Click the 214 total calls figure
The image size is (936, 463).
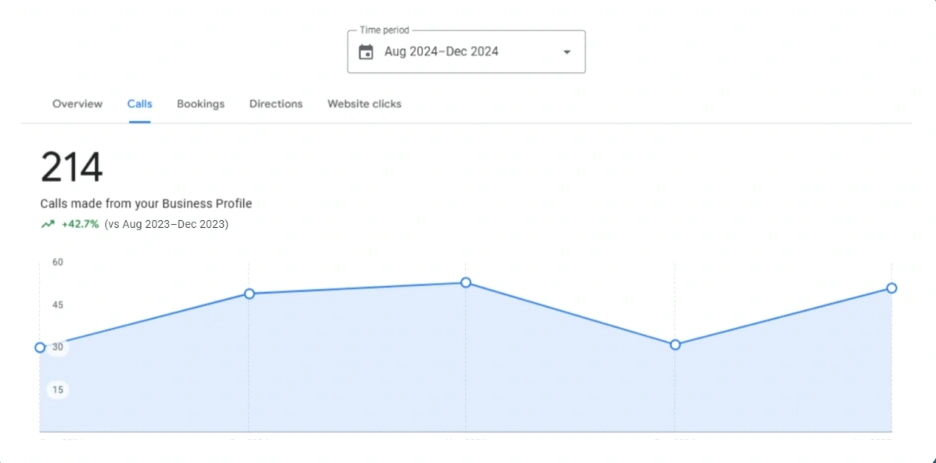72,168
